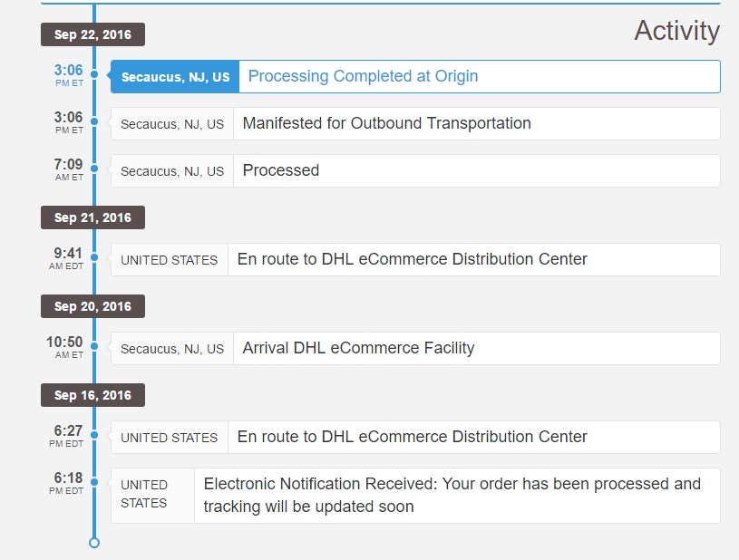Click the Sep 22, 2016 date badge
The image size is (739, 560).
[92, 34]
